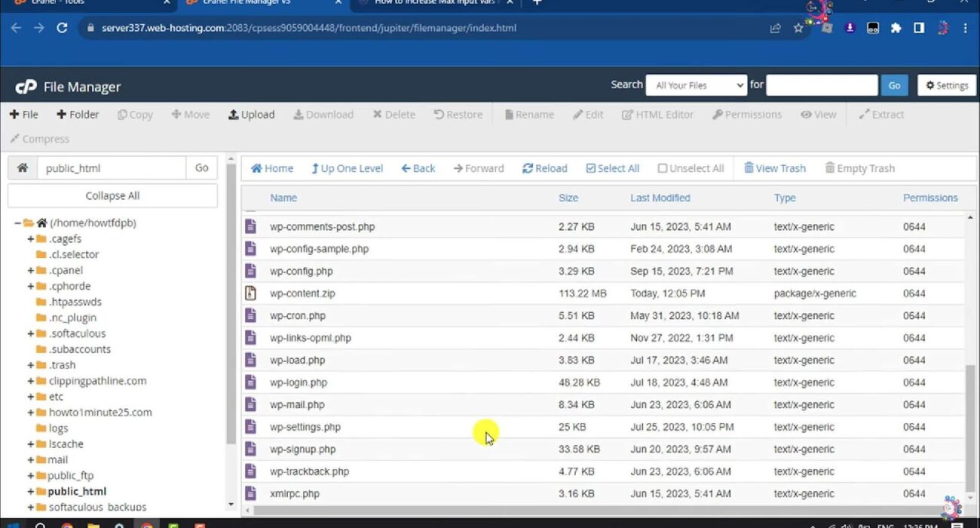Sort by Size column header
The height and width of the screenshot is (528, 980).
(568, 198)
